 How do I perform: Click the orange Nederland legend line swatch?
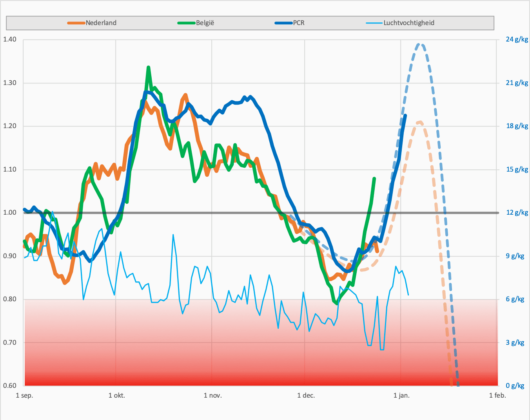point(76,23)
